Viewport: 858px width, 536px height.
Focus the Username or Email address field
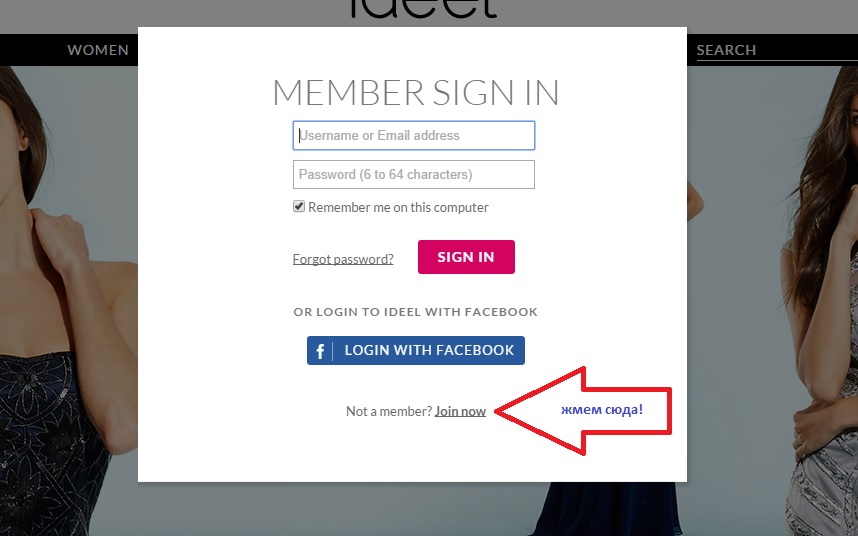tap(414, 136)
